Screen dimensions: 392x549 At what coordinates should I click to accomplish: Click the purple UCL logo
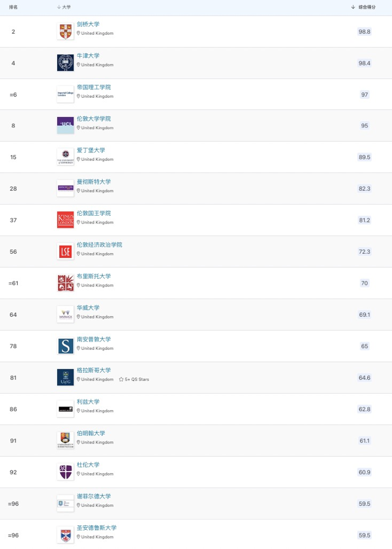pos(65,125)
